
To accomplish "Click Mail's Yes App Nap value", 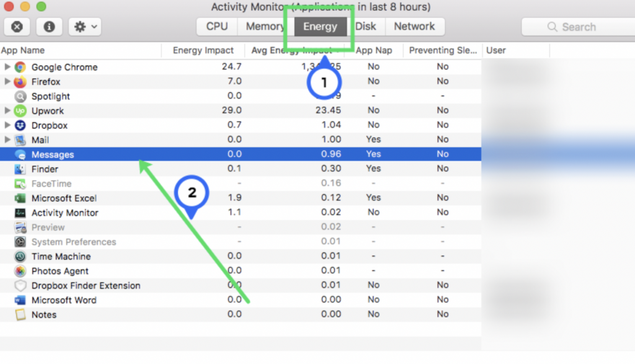I will (373, 140).
